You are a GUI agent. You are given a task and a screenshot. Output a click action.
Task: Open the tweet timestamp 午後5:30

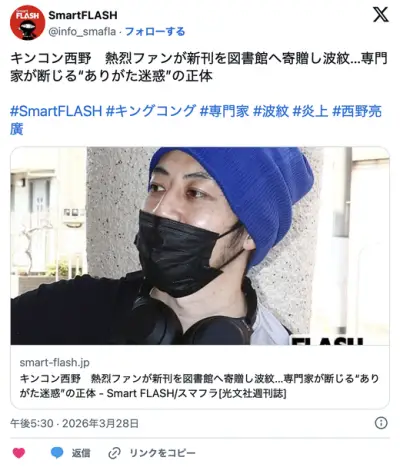[x=74, y=423]
